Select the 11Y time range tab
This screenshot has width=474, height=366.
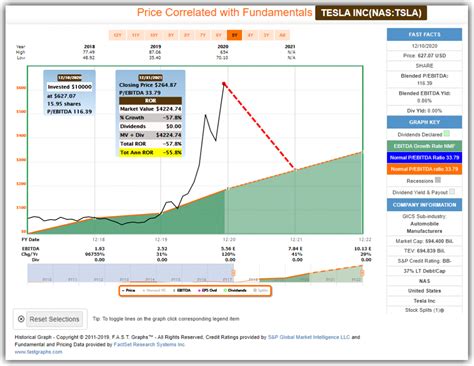135,35
